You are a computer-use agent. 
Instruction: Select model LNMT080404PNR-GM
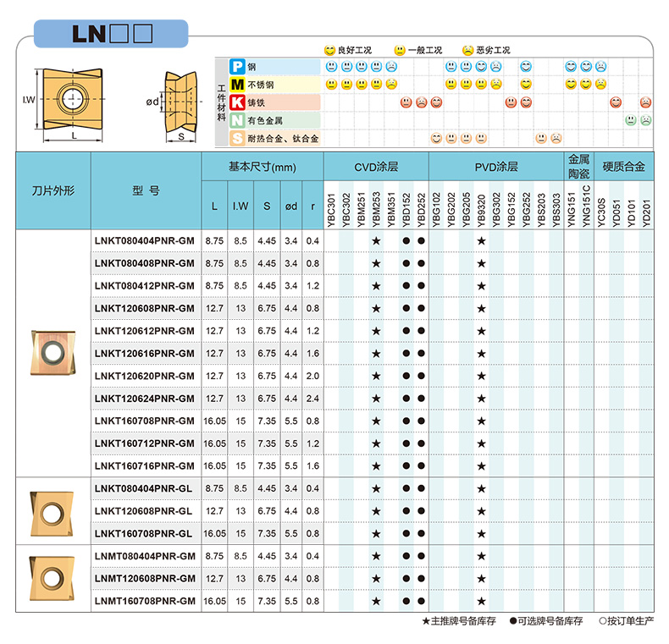(145, 556)
